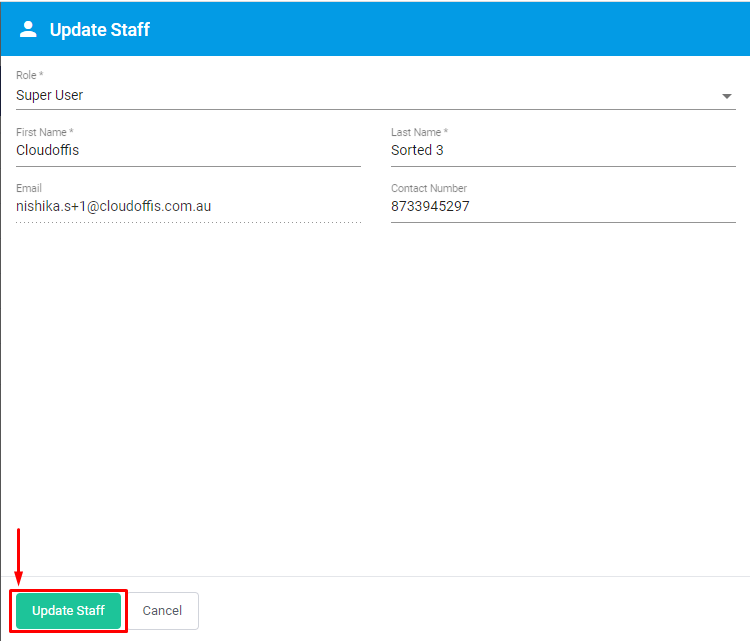The width and height of the screenshot is (750, 641).
Task: Click the Role * label
Action: click(30, 75)
